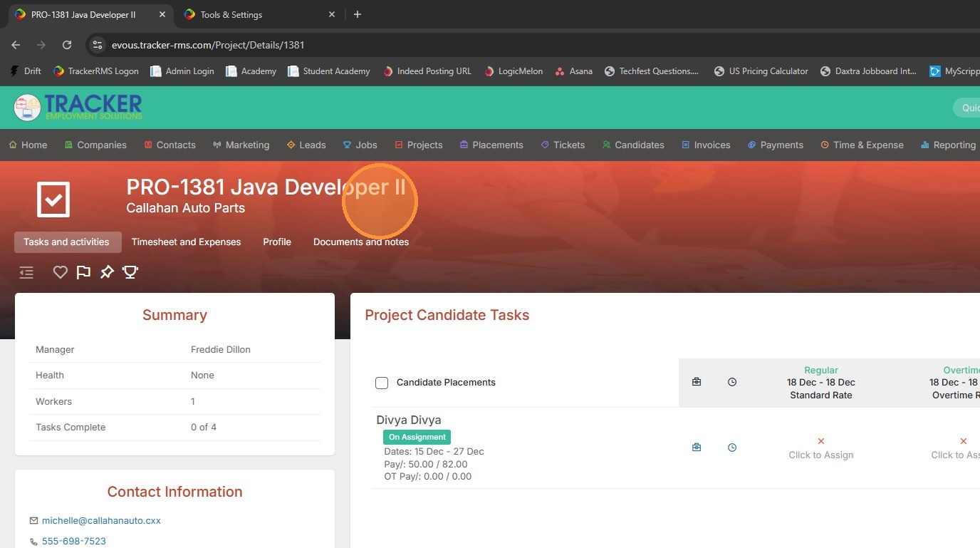980x548 pixels.
Task: Open the Candidates menu
Action: 632,145
